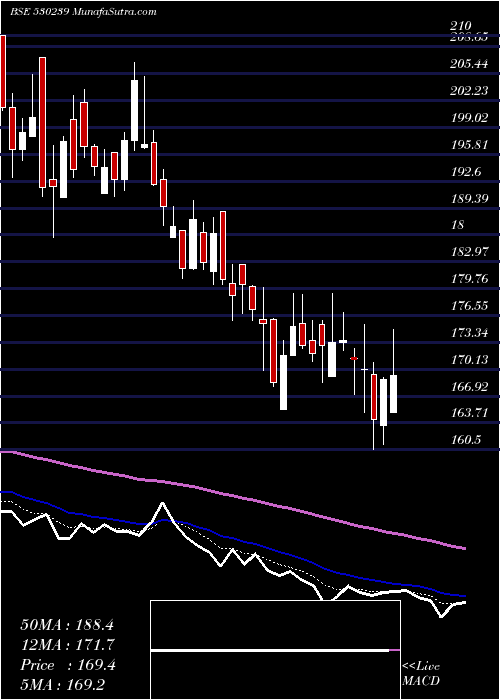Viewport: 500px width, 700px height.
Task: Click the 170.13 price axis label
Action: pos(469,359)
